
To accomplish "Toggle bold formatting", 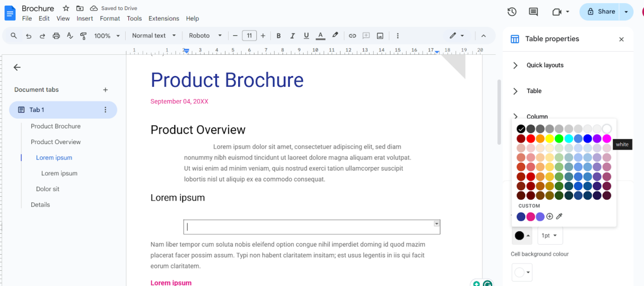I will 278,35.
